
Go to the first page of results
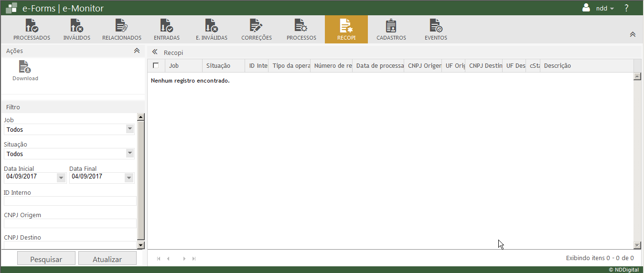tap(159, 258)
